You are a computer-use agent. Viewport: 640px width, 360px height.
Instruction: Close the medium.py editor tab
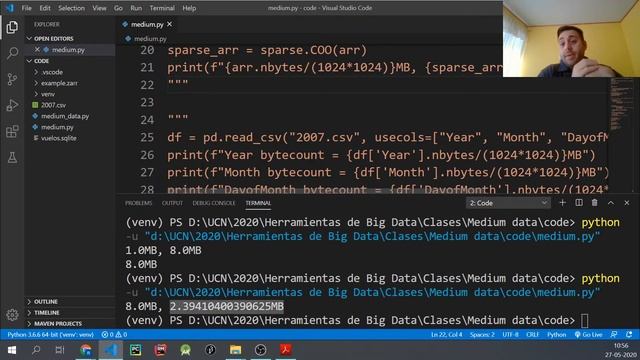click(169, 24)
